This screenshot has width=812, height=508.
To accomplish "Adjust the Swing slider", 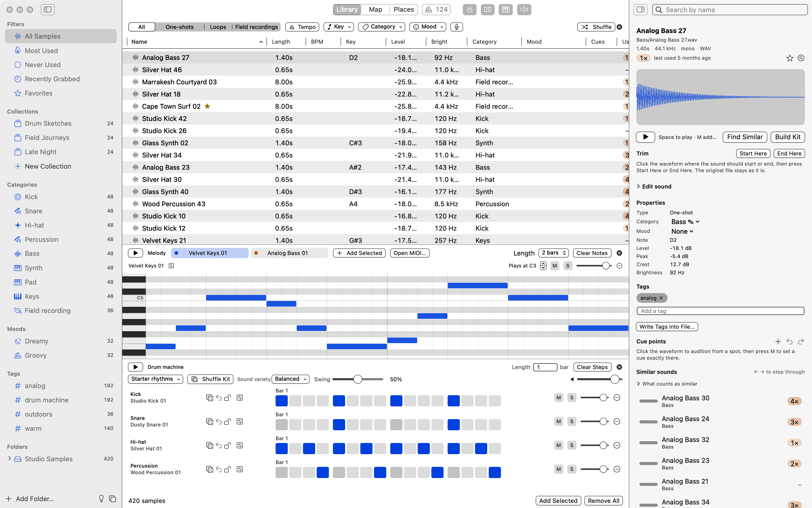I will pyautogui.click(x=358, y=379).
